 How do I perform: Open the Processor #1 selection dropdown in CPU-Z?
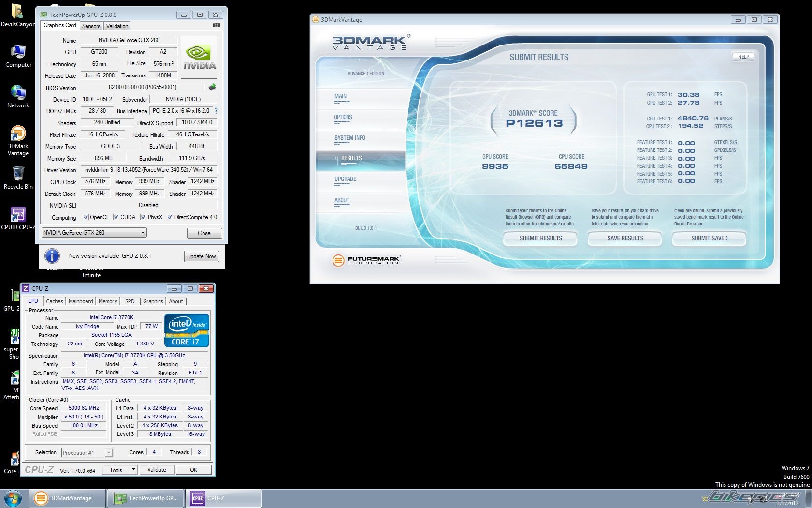[x=87, y=453]
